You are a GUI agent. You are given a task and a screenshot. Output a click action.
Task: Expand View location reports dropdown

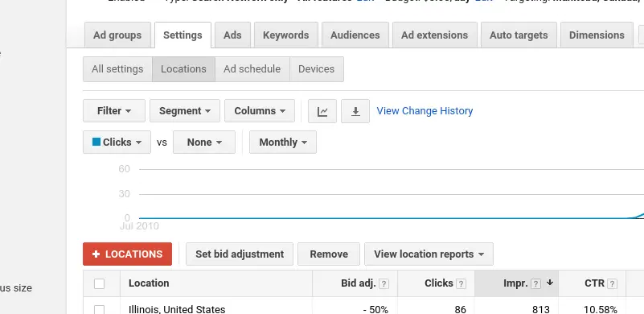click(429, 254)
